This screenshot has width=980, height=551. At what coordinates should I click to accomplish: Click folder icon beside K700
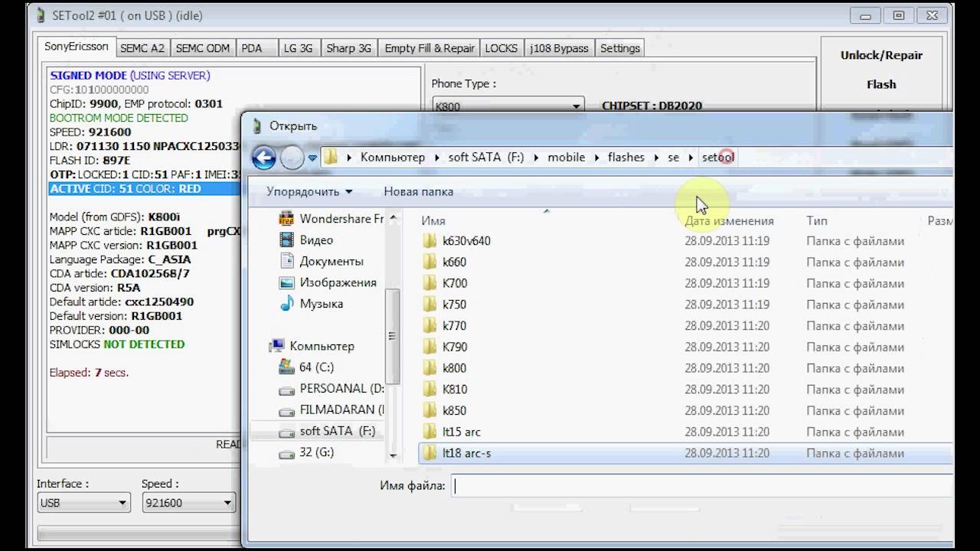point(430,283)
